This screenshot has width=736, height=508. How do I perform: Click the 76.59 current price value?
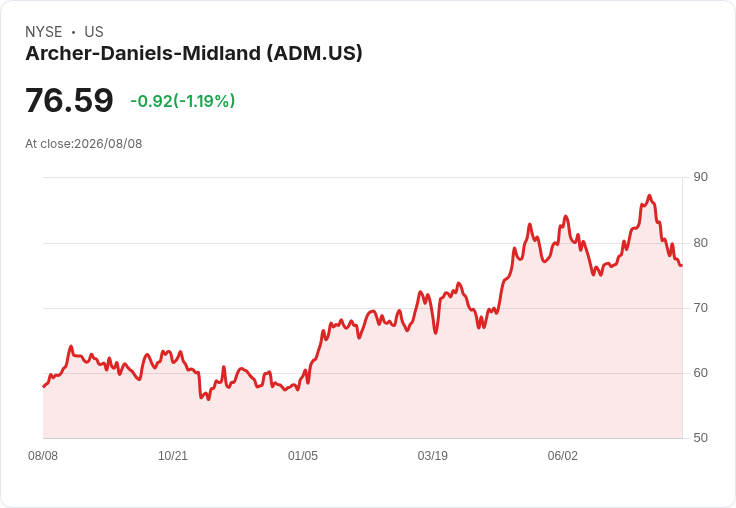coord(69,100)
